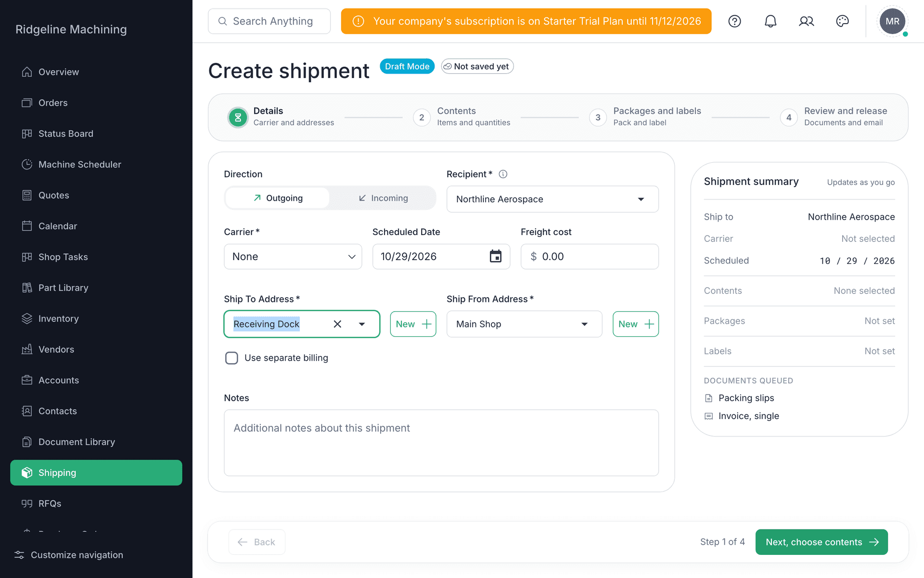The image size is (924, 578).
Task: Go to Contents step 2
Action: (x=462, y=117)
